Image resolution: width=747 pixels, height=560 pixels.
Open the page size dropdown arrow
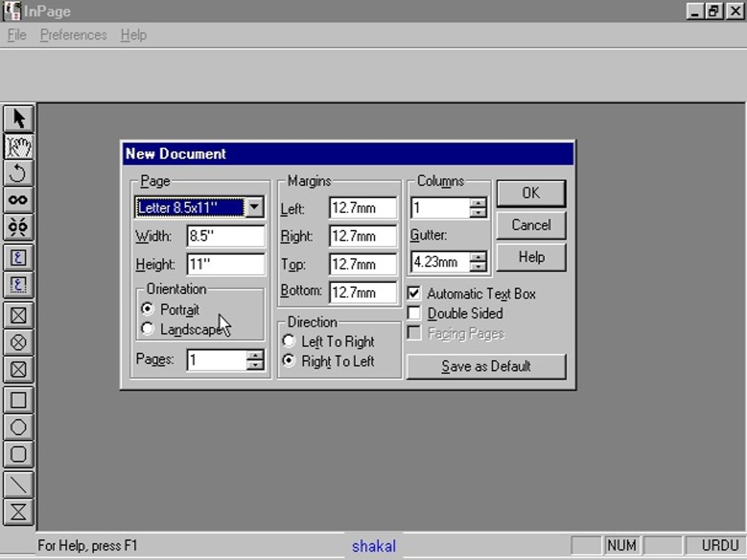[255, 207]
